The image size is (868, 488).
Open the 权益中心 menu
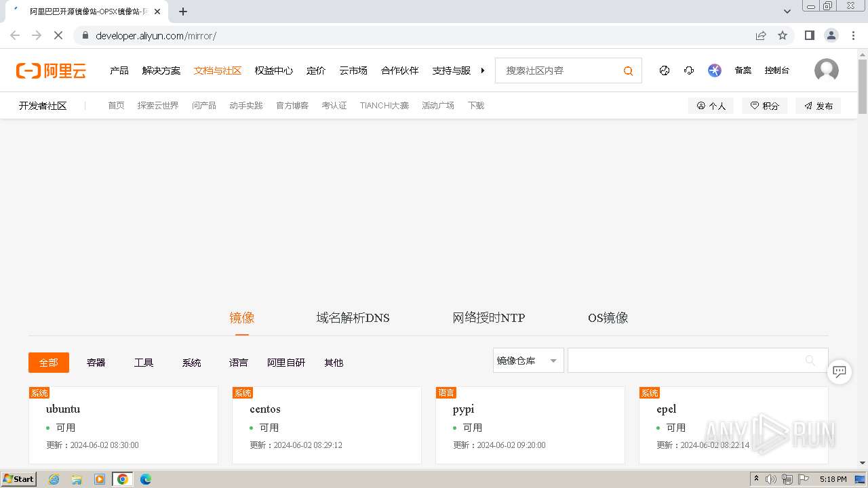274,70
